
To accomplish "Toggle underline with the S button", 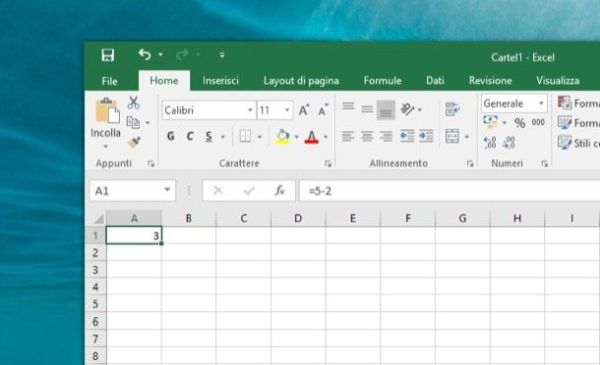I will (x=209, y=136).
